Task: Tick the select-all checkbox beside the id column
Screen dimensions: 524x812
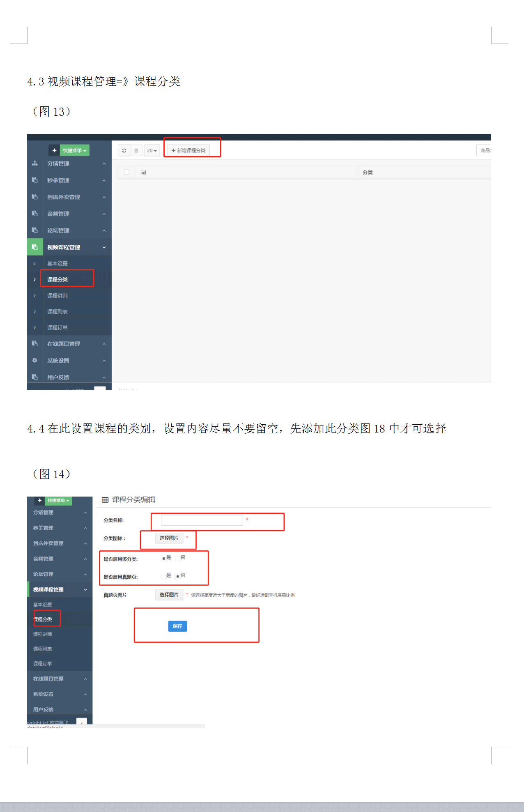Action: coord(127,172)
